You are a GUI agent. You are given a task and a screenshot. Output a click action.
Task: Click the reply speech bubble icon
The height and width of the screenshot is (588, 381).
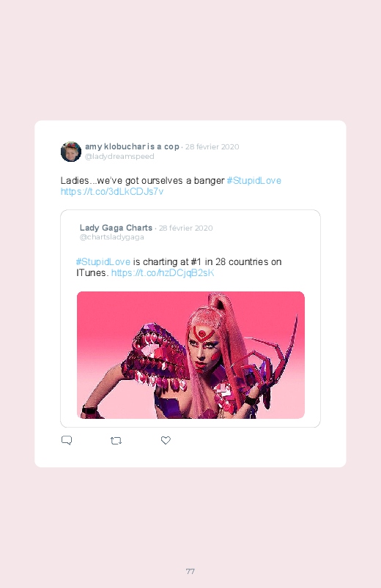(x=67, y=440)
